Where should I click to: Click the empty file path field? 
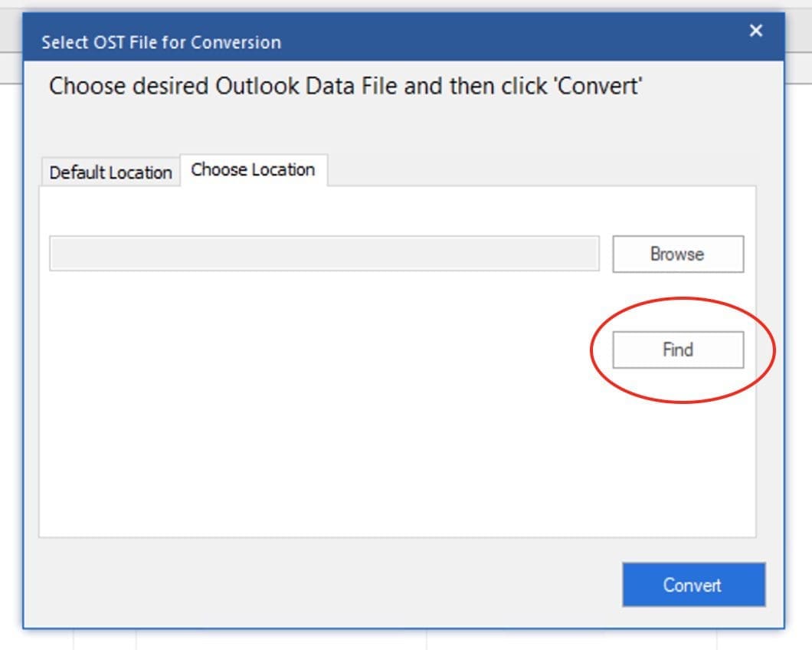(324, 254)
